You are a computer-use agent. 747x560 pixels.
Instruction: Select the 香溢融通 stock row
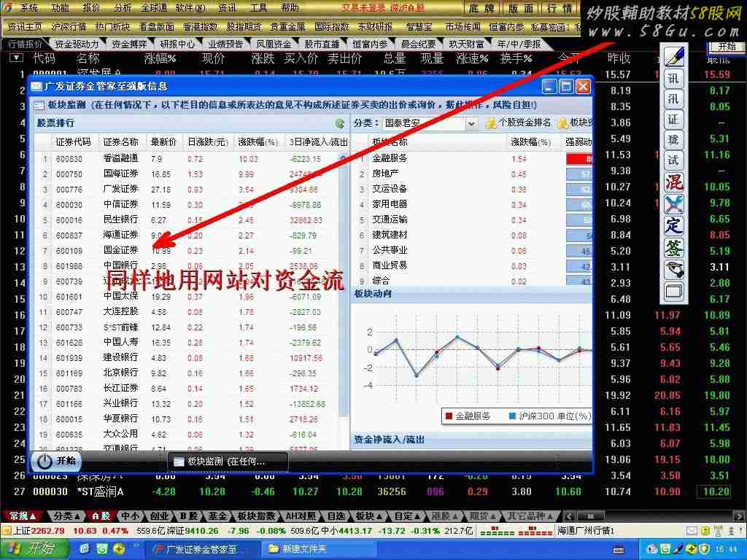pos(187,158)
